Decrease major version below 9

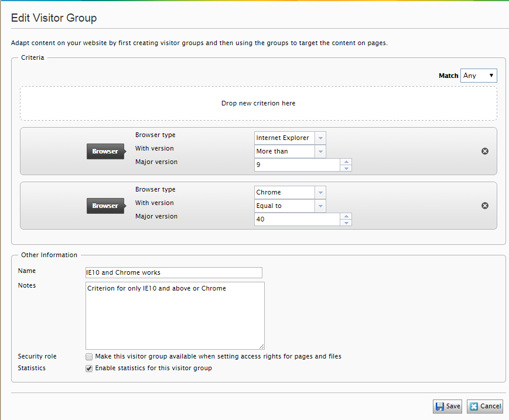[x=346, y=168]
